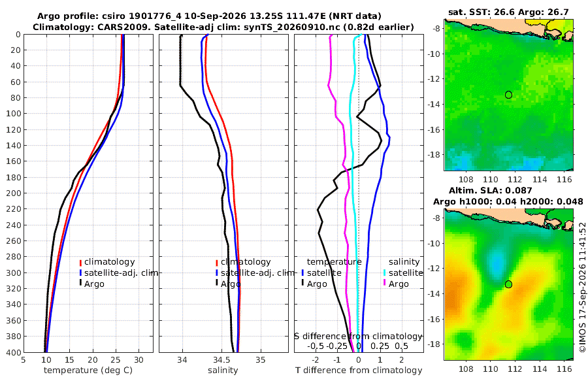Click red climatology legend marker in temperature panel

(x=80, y=262)
